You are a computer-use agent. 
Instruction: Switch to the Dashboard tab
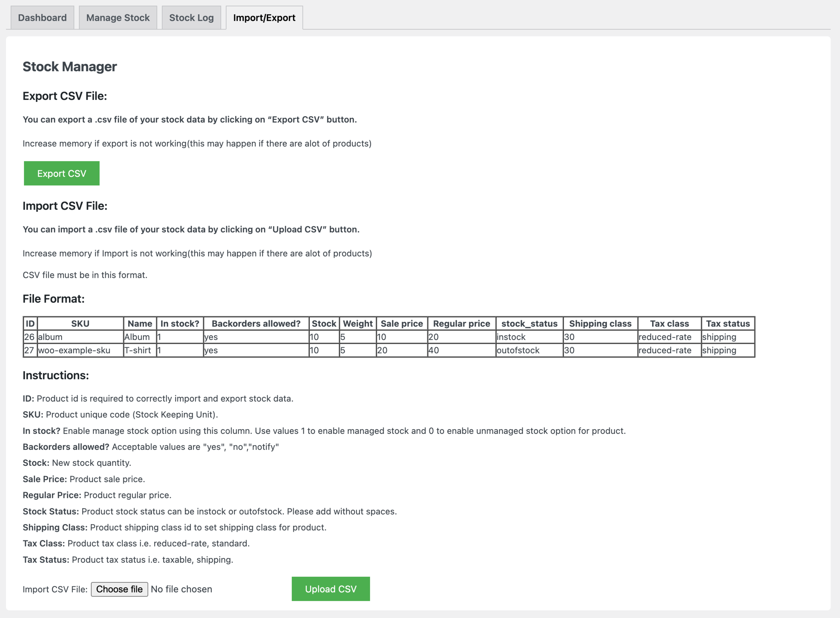[42, 17]
